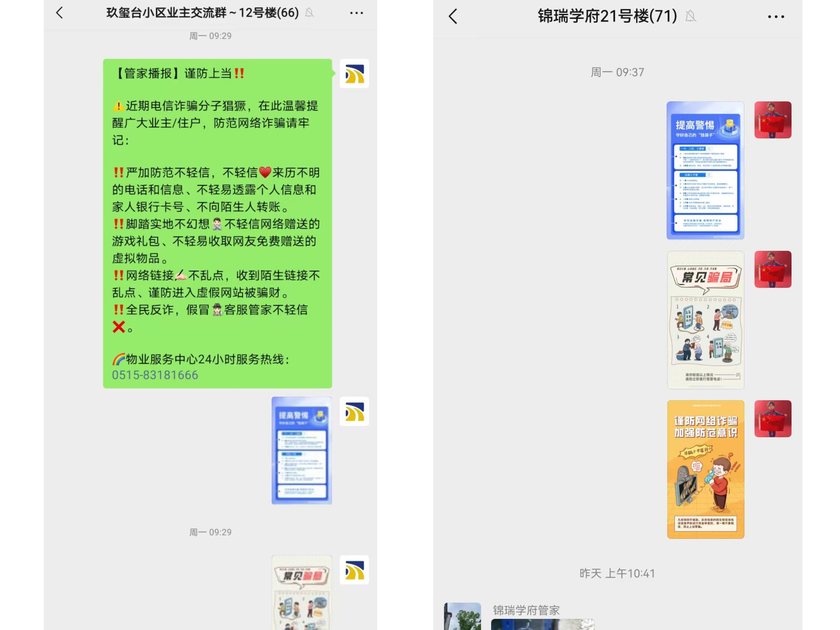Screen dimensions: 840x630
Task: Tap the 锦瑞学府管家 avatar at the bottom
Action: coord(462,617)
